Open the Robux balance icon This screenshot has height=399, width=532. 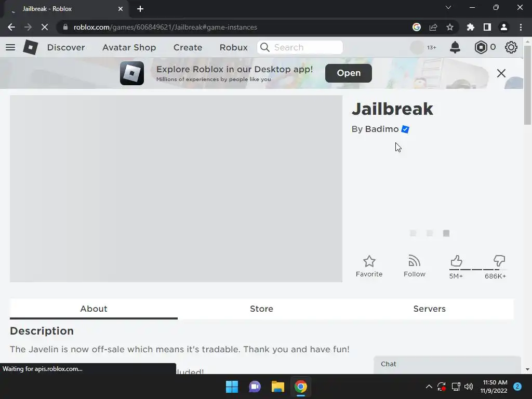(481, 47)
